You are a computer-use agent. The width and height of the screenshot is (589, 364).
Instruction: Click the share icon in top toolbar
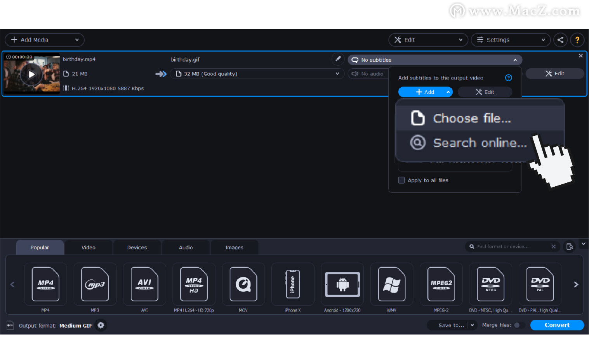pos(560,40)
